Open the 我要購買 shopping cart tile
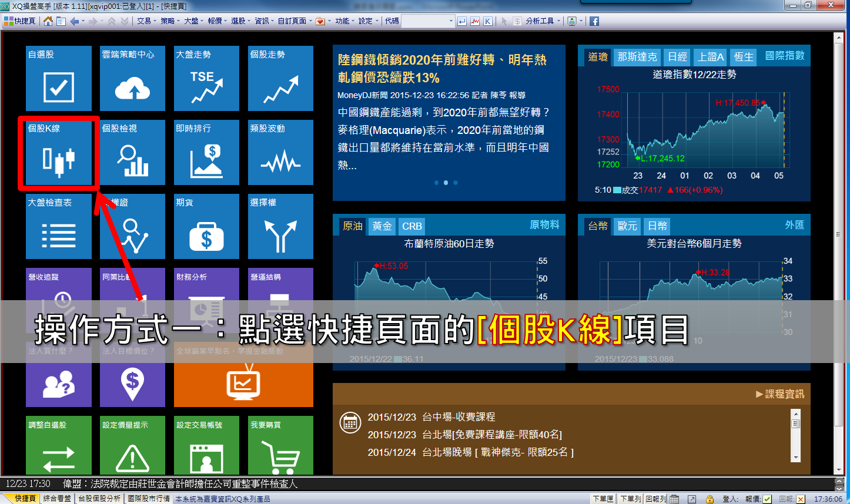Viewport: 850px width, 504px height. (281, 445)
